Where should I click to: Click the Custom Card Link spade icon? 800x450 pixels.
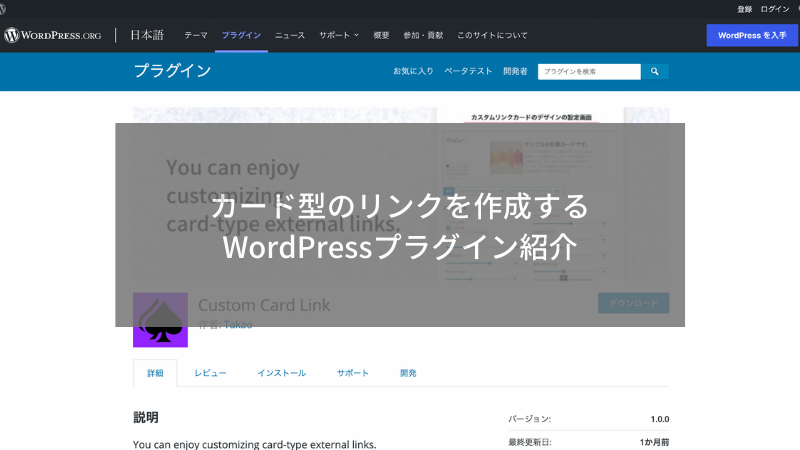[160, 320]
